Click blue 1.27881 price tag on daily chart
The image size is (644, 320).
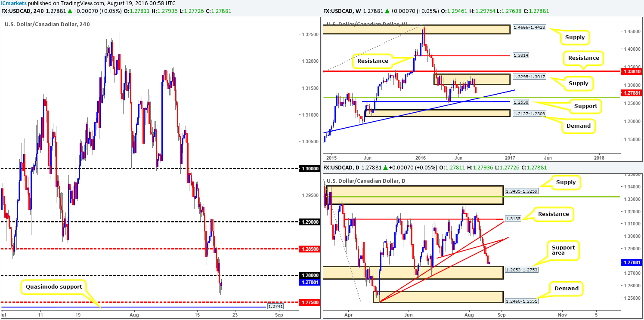click(632, 262)
